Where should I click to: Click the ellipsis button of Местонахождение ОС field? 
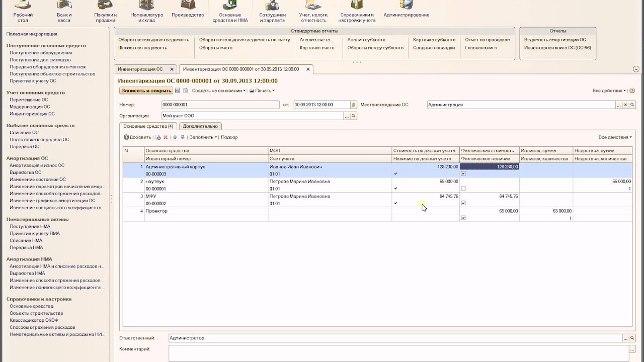pos(619,105)
